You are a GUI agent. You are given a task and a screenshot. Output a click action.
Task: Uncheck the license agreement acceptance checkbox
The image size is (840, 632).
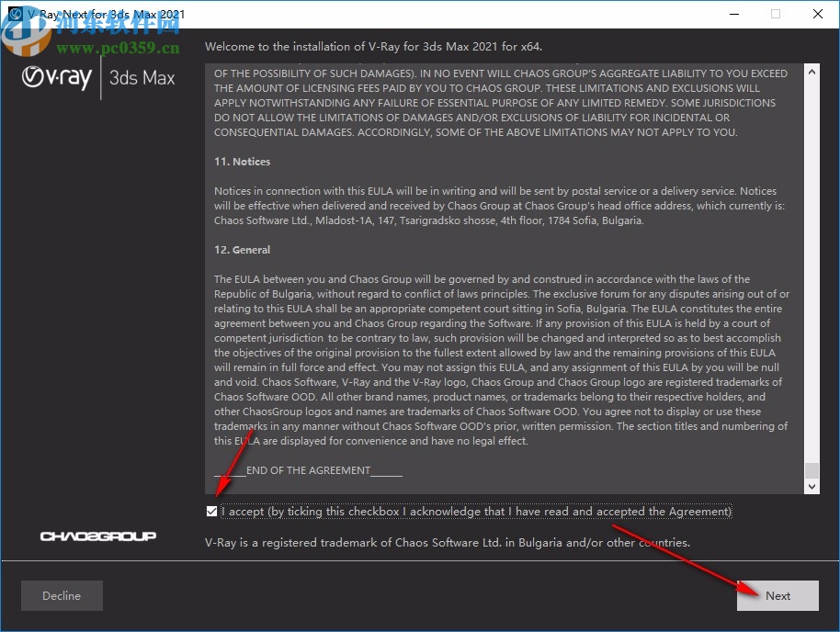(211, 510)
